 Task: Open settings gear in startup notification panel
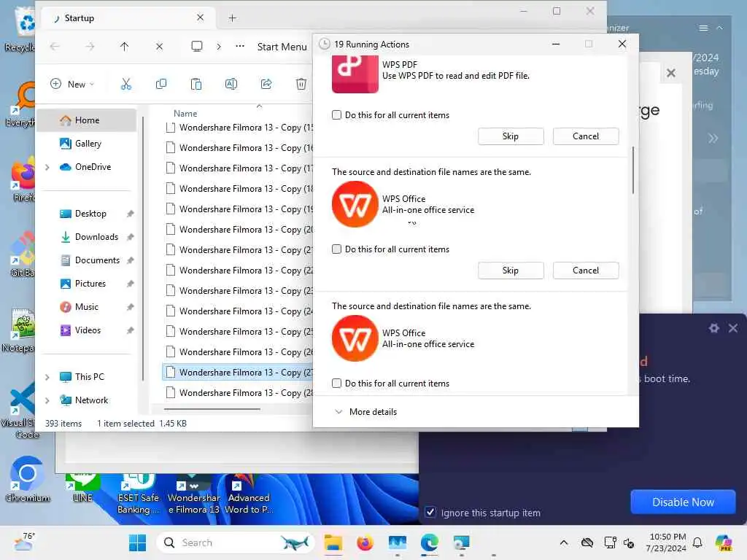click(x=713, y=327)
